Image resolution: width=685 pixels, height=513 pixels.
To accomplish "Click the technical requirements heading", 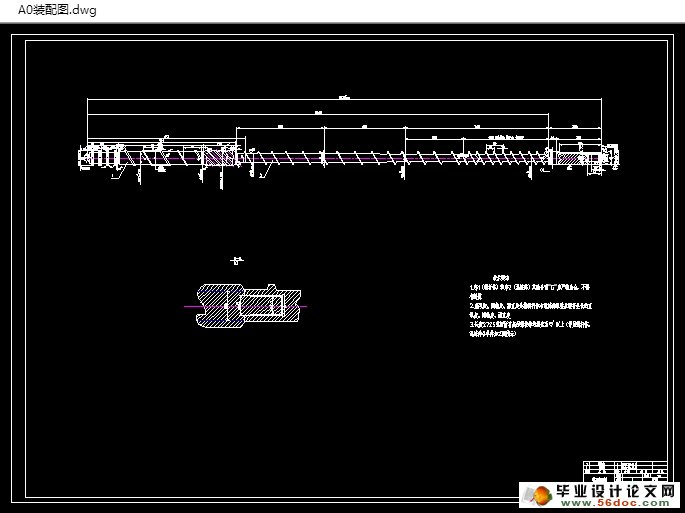I will tap(502, 277).
